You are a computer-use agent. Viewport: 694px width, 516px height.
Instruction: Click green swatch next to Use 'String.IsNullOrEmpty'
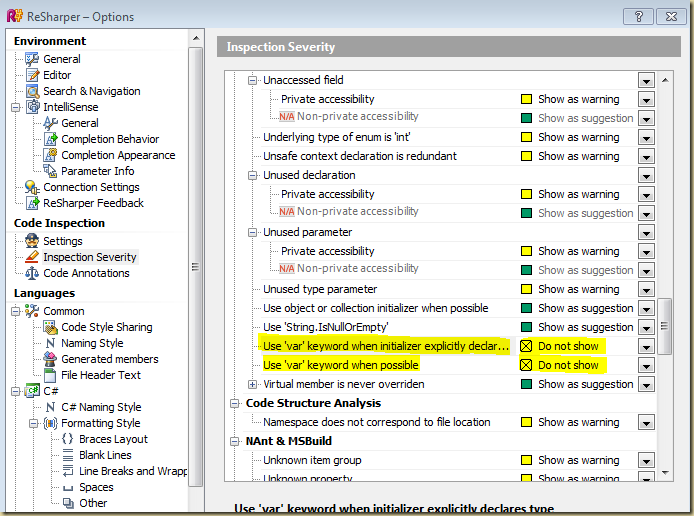point(526,327)
